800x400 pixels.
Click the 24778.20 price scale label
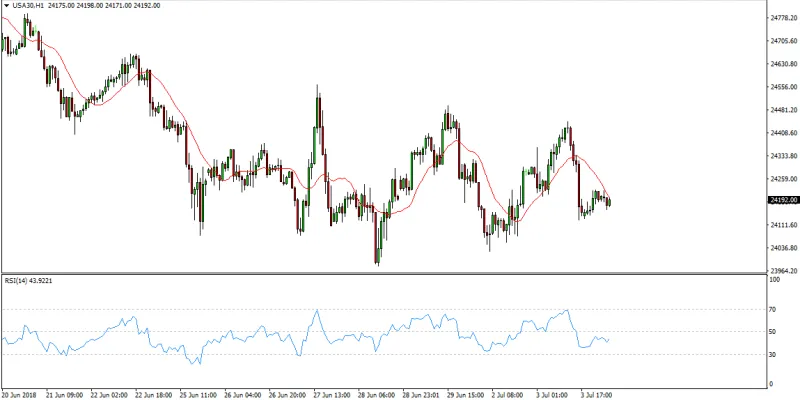coord(784,17)
